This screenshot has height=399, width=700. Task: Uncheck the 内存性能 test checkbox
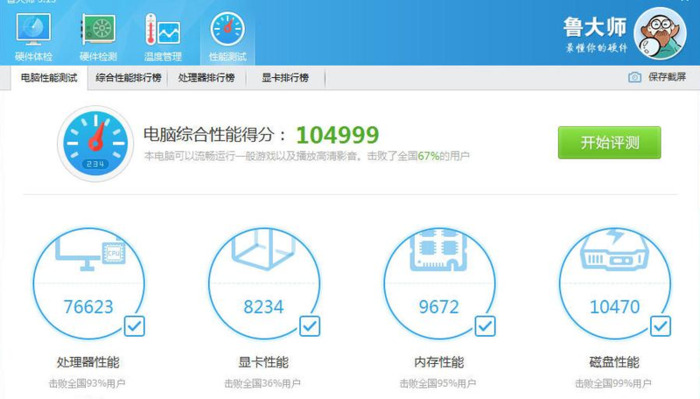[x=485, y=326]
